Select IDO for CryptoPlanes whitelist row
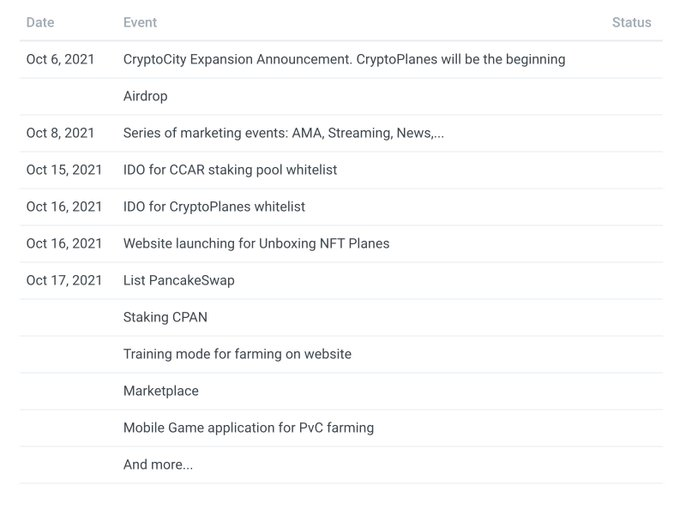Screen dimensions: 680x527 pyautogui.click(x=214, y=207)
